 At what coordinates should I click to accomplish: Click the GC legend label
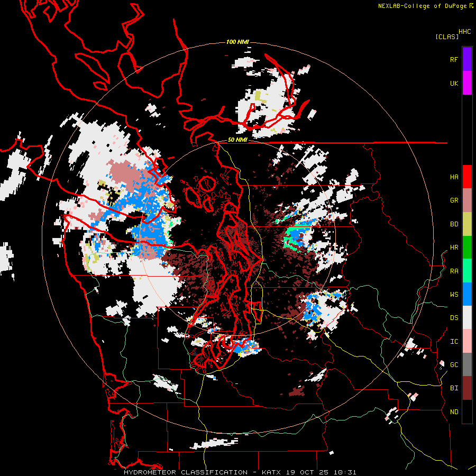[x=454, y=365]
